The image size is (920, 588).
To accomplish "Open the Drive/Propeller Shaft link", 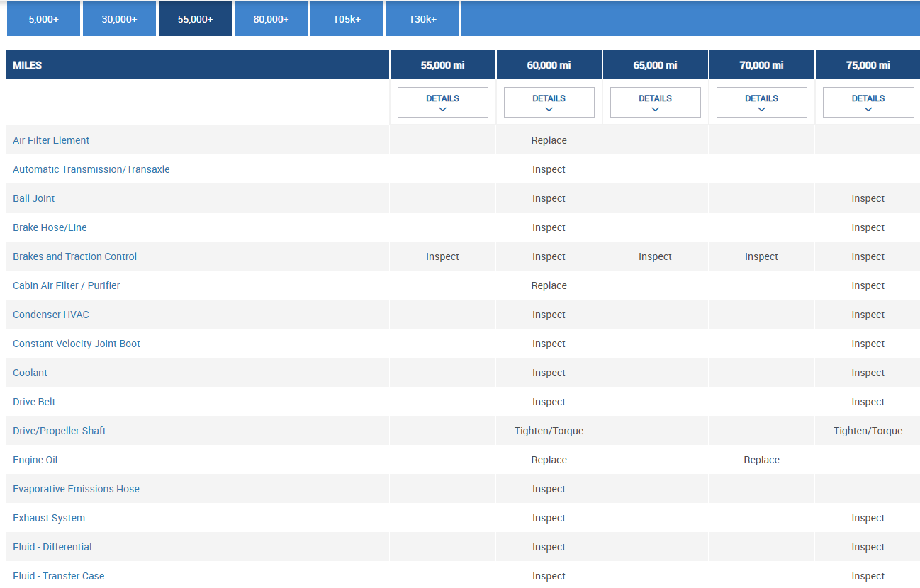I will click(x=60, y=431).
